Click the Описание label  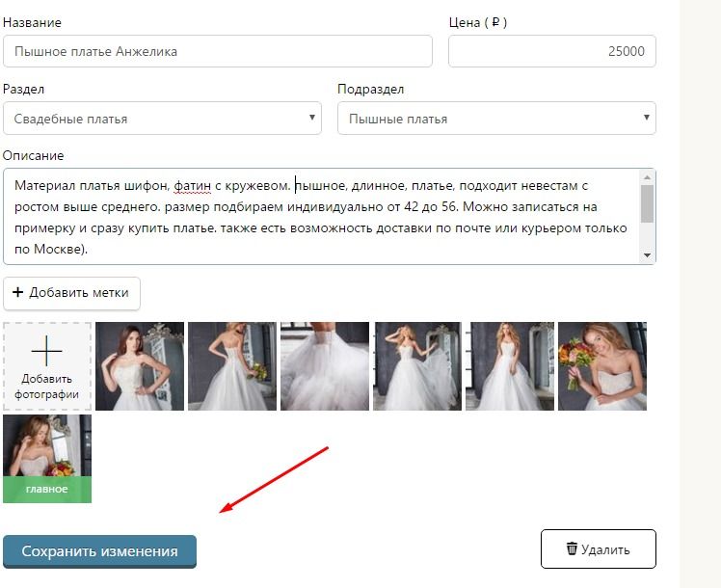pos(33,156)
